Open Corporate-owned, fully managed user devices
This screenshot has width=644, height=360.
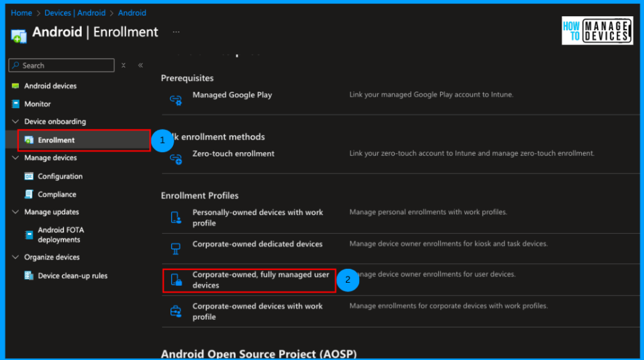[261, 280]
